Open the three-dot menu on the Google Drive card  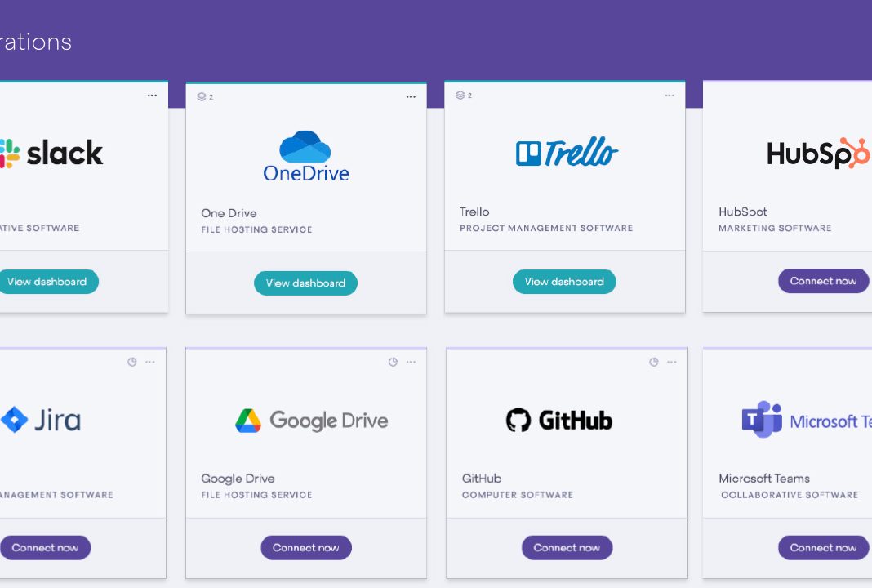(x=411, y=362)
